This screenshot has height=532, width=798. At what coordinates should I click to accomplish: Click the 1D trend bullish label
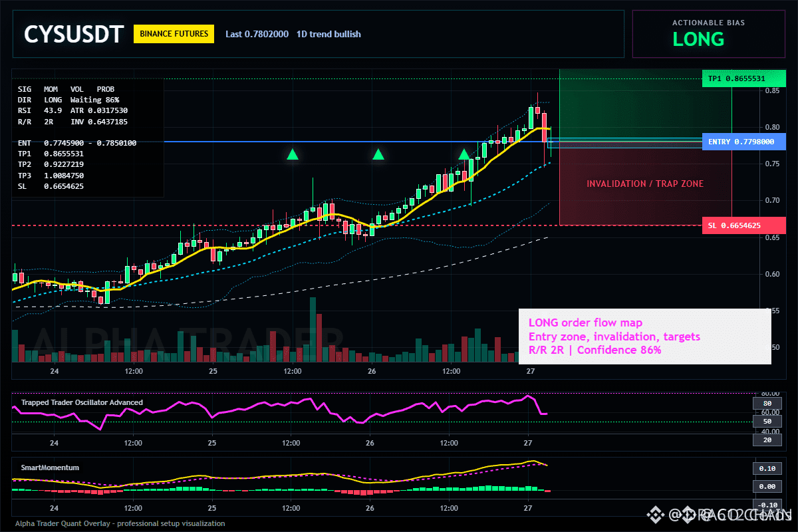329,34
